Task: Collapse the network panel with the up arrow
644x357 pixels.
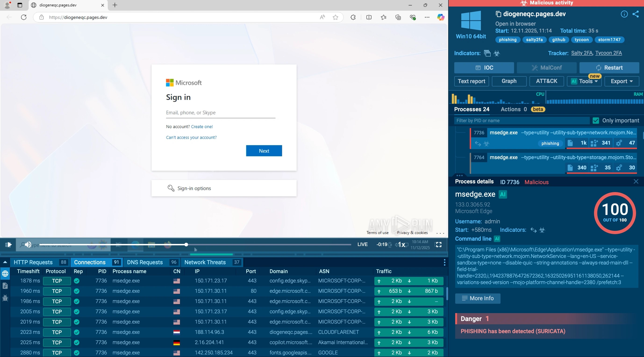Action: [5, 262]
